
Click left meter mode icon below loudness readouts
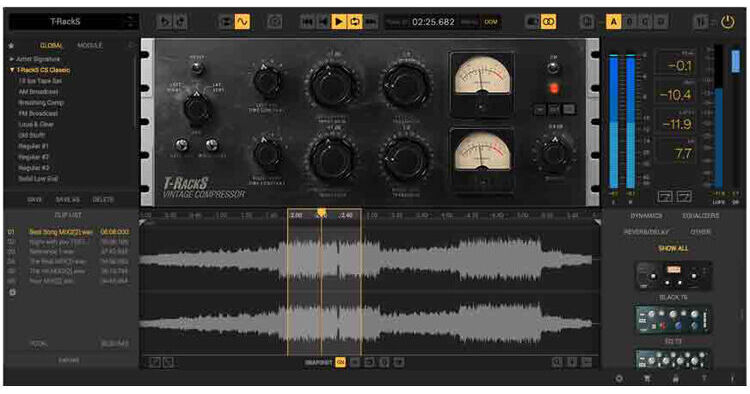pos(665,196)
